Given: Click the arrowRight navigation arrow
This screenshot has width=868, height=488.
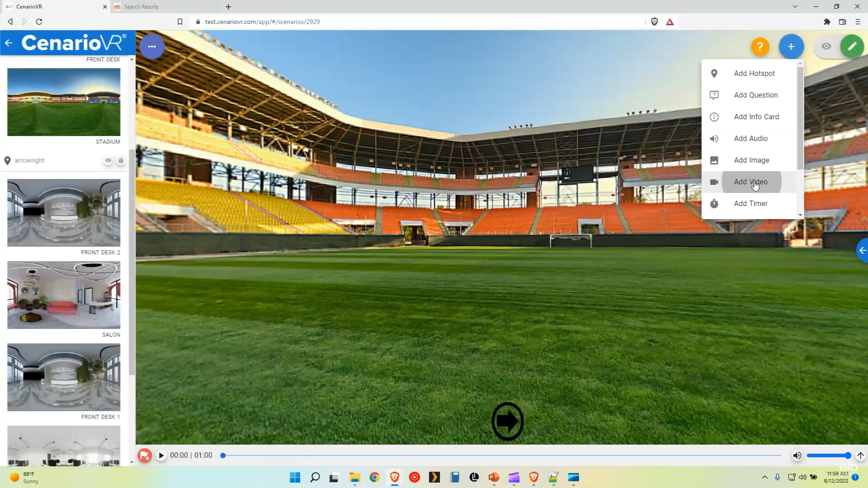Looking at the screenshot, I should pos(507,421).
